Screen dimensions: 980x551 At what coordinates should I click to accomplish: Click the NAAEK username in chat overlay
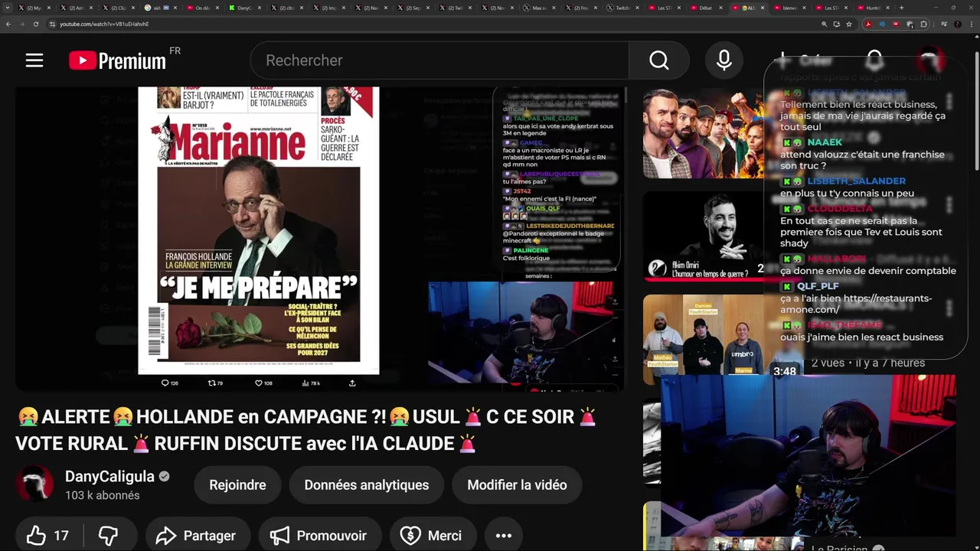824,142
